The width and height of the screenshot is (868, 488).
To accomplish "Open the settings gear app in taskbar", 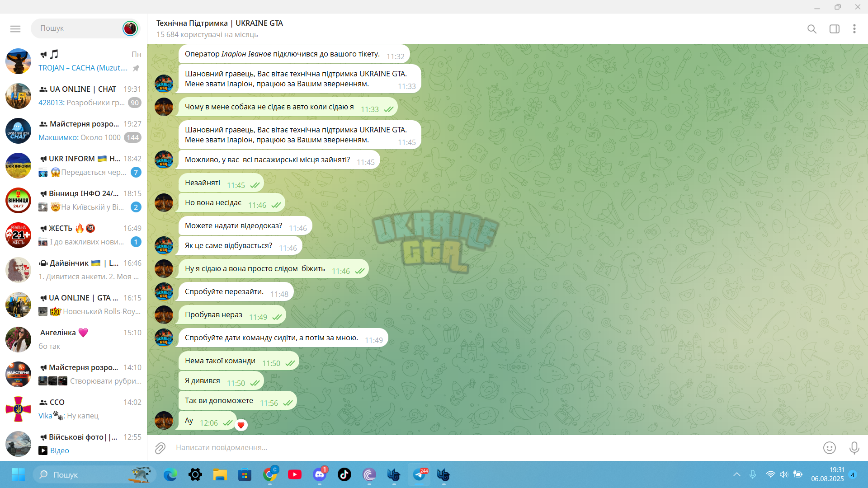I will coord(195,474).
